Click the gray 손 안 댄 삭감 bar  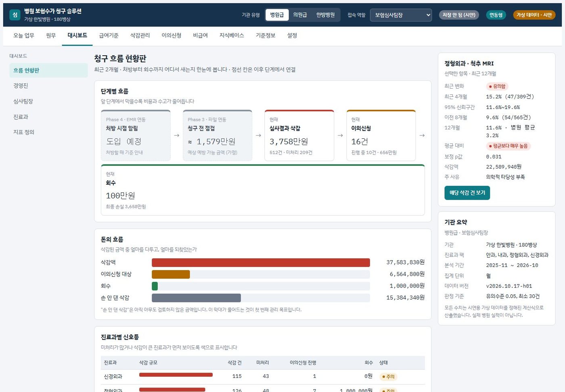(x=196, y=298)
